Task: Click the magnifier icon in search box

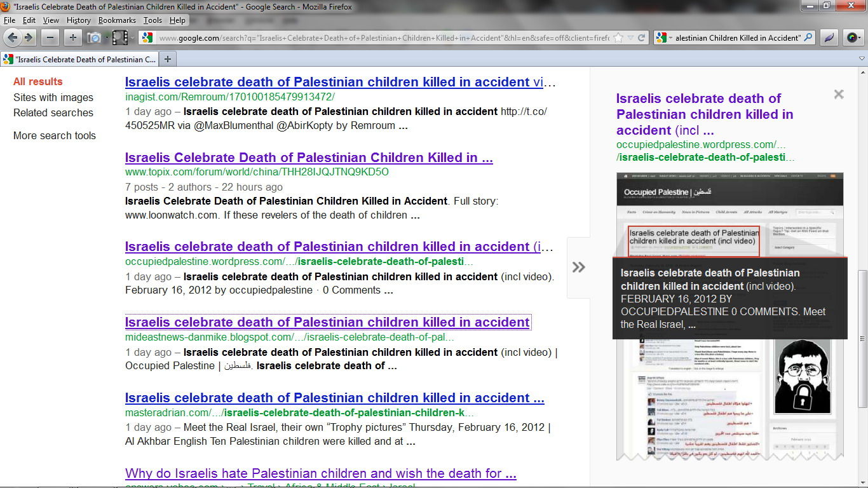Action: (x=808, y=37)
